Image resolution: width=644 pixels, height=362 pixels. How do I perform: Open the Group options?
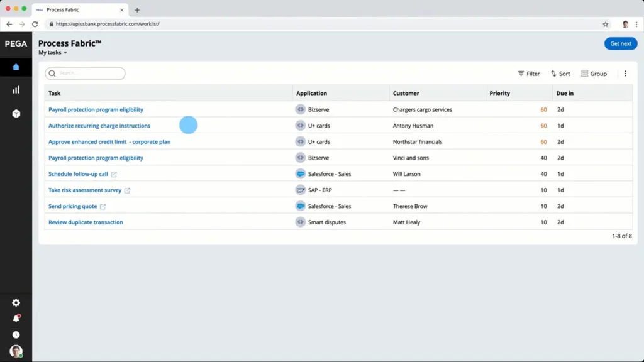tap(594, 74)
